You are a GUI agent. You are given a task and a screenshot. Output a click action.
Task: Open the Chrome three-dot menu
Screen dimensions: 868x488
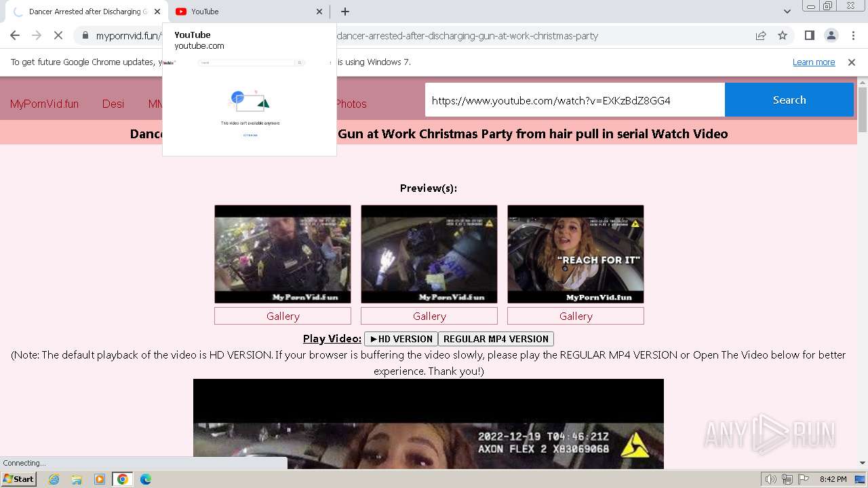click(853, 35)
